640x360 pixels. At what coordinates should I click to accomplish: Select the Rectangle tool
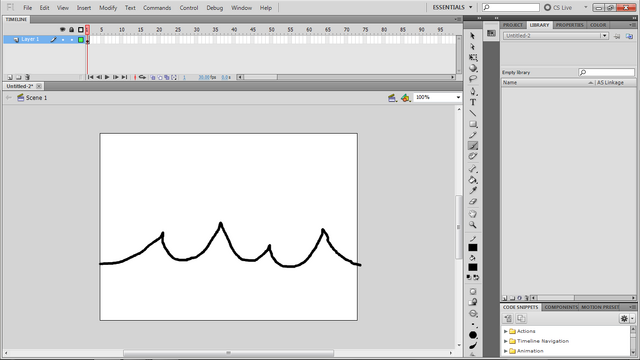(473, 124)
